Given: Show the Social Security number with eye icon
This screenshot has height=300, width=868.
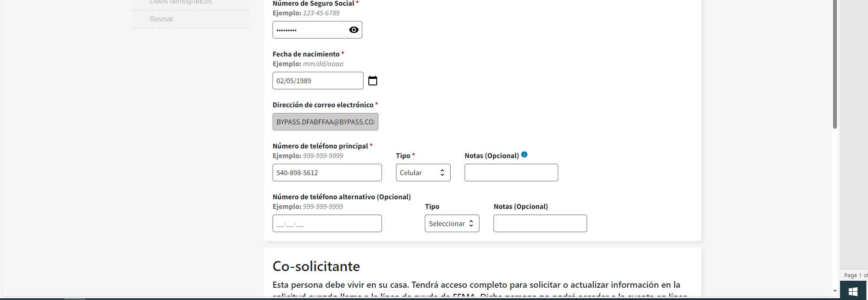Looking at the screenshot, I should tap(353, 30).
